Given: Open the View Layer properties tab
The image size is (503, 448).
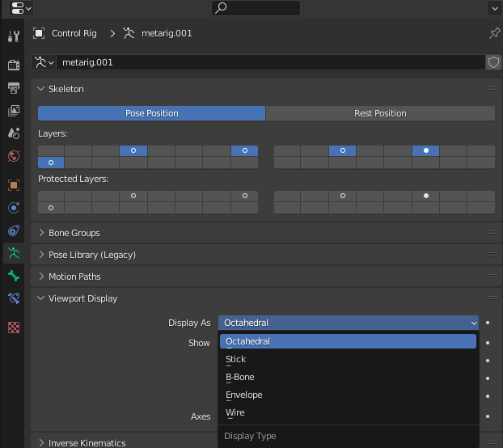Looking at the screenshot, I should pos(14,111).
